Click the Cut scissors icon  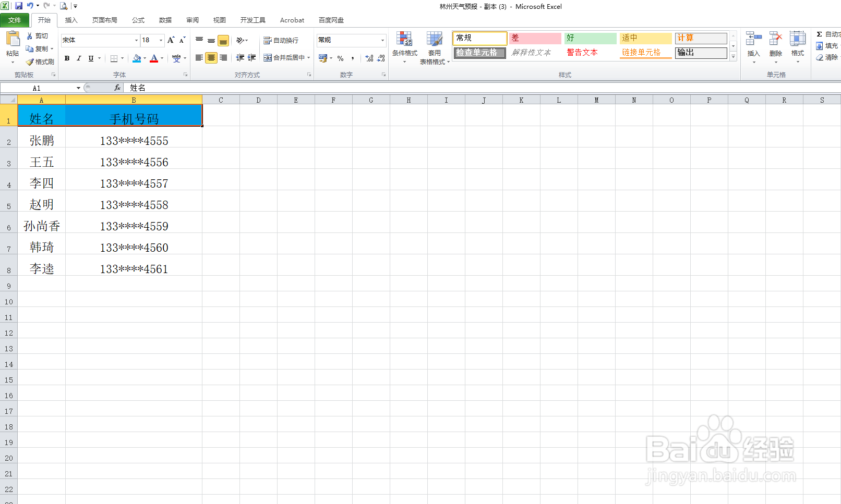pos(30,36)
